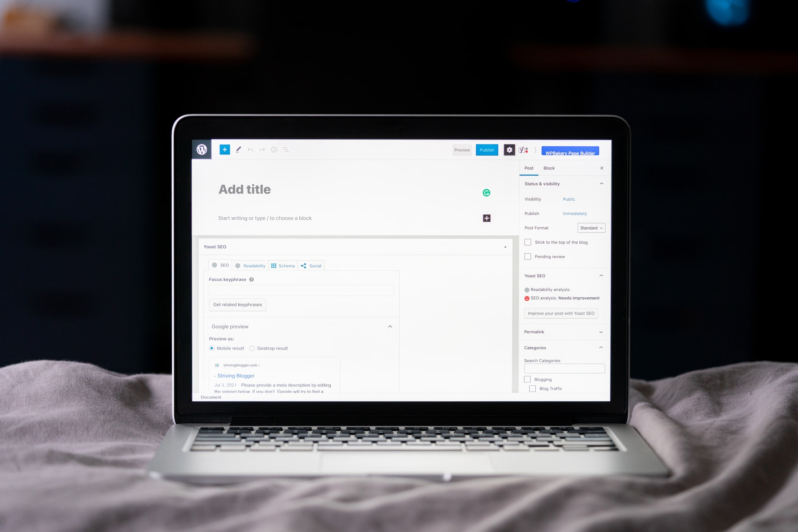Click Get related keyphrases button
798x532 pixels.
[x=238, y=304]
